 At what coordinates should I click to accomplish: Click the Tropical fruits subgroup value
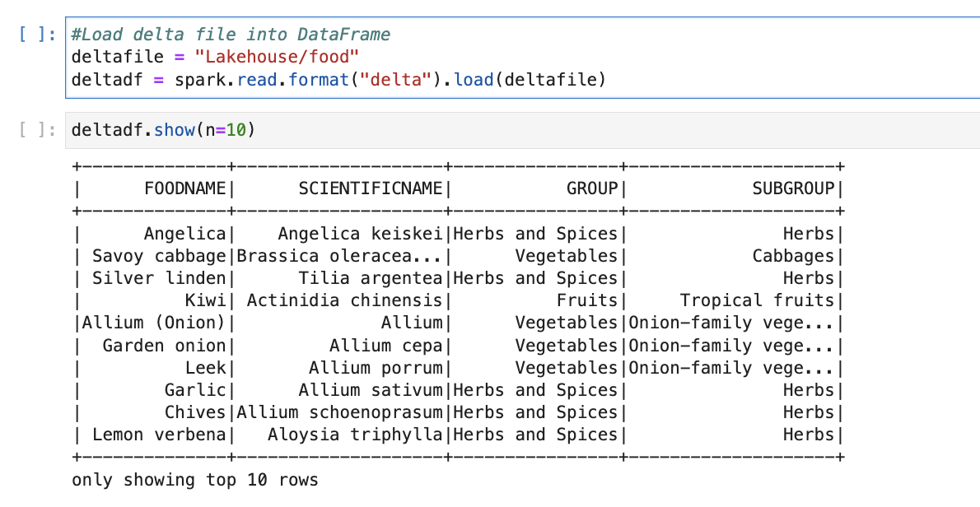tap(757, 300)
